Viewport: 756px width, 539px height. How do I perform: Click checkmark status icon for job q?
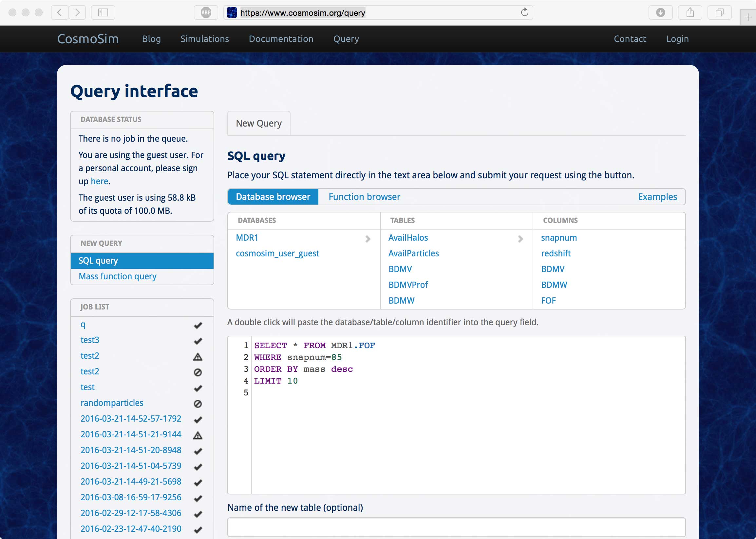point(198,325)
